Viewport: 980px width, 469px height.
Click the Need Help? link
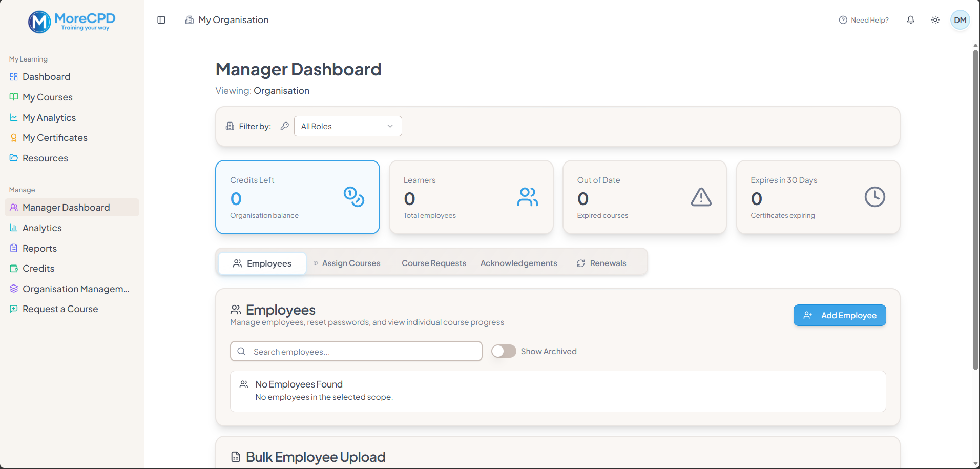[864, 20]
